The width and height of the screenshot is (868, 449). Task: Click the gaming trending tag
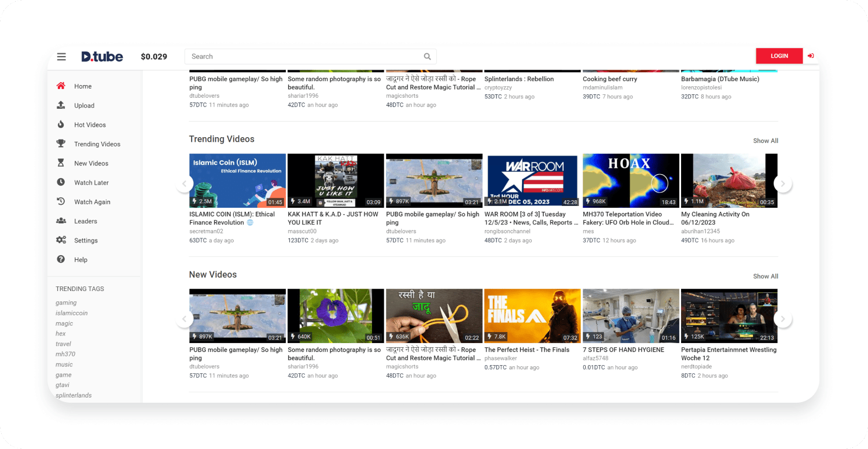66,303
